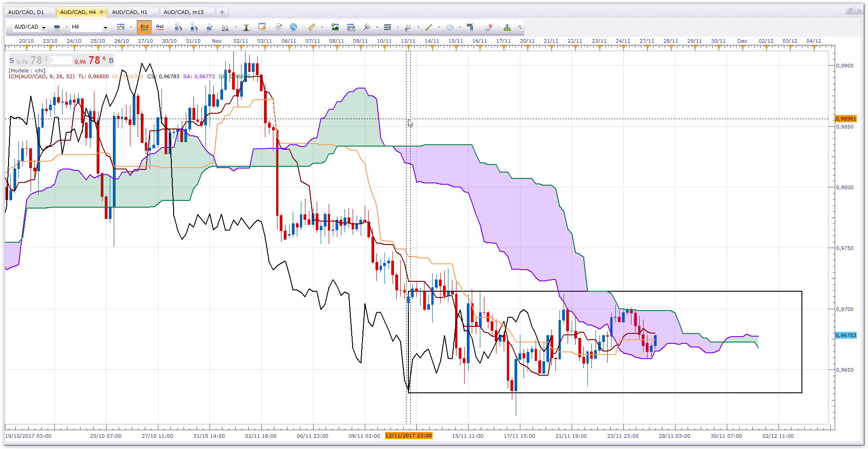The image size is (868, 449).
Task: Click the greyed eye visibility icon
Action: pyautogui.click(x=278, y=27)
